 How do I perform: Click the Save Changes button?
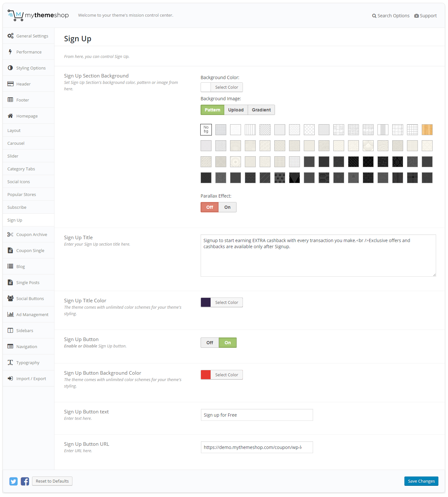421,481
